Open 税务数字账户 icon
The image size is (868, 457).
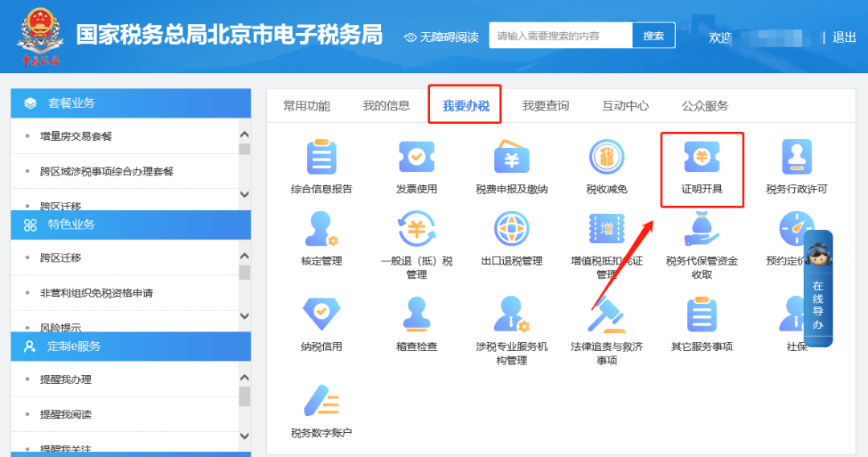321,401
